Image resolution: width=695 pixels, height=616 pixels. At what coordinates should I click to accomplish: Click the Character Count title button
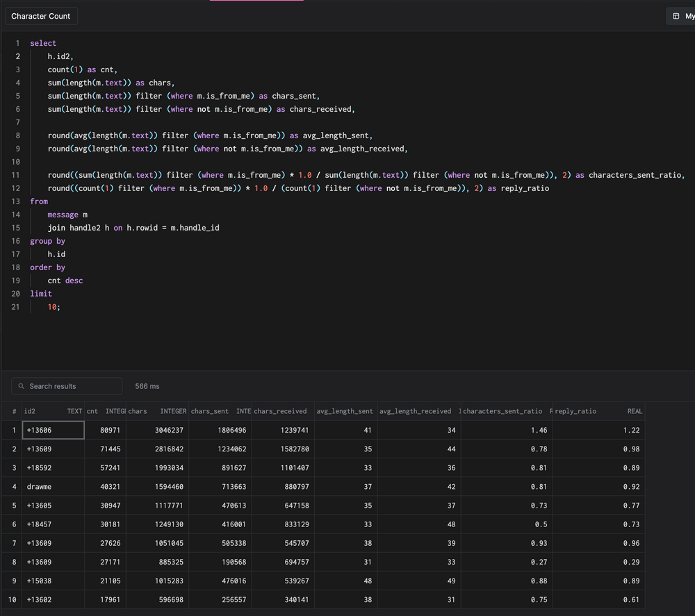[40, 16]
